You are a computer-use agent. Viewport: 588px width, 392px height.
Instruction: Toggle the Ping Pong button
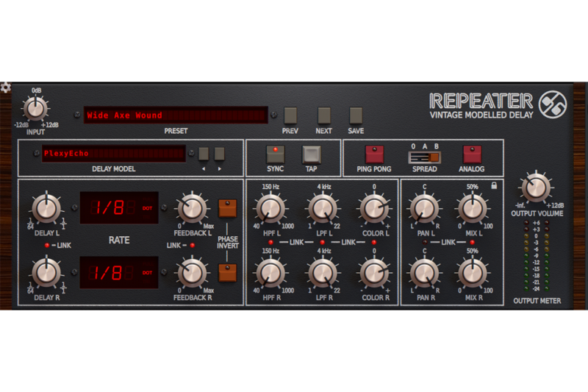tap(375, 154)
